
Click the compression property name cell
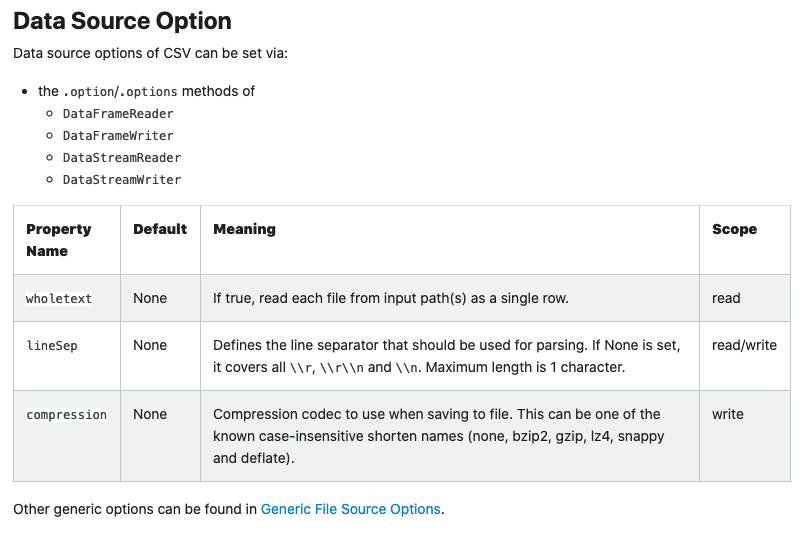(x=67, y=414)
